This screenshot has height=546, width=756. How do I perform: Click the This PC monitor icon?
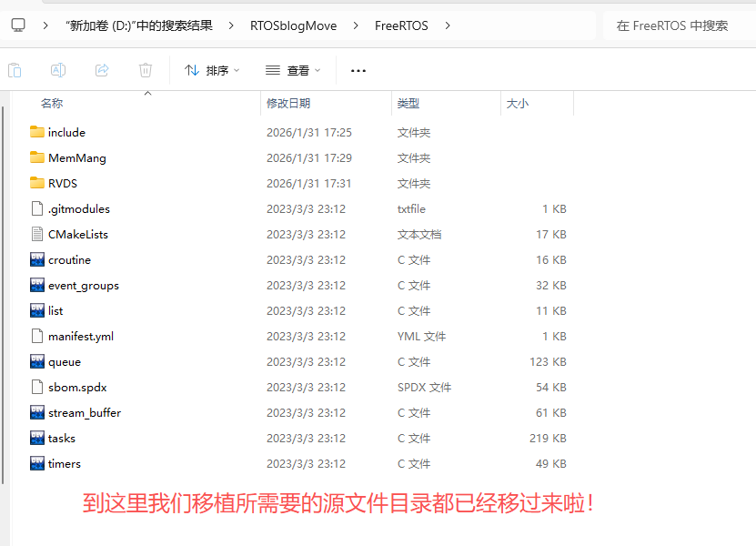pos(18,25)
